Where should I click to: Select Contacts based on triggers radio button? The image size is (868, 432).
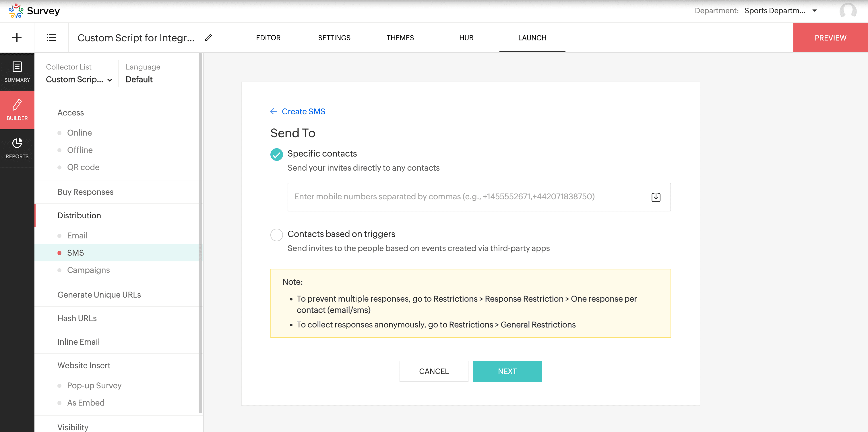276,235
